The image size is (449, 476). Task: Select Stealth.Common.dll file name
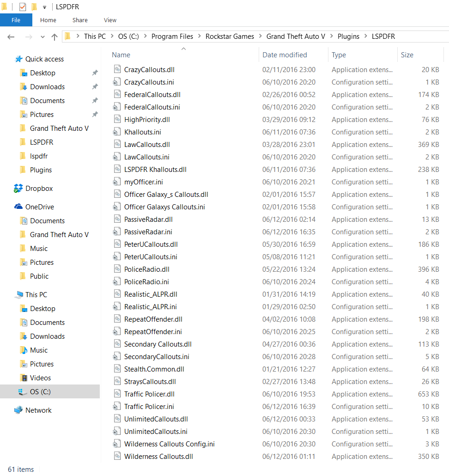click(154, 369)
